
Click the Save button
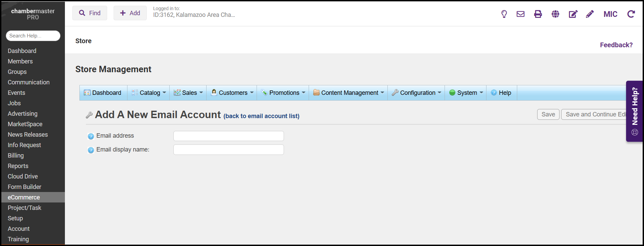coord(548,114)
